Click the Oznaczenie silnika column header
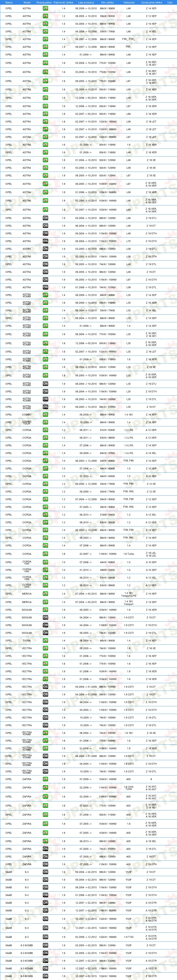 (151, 2)
